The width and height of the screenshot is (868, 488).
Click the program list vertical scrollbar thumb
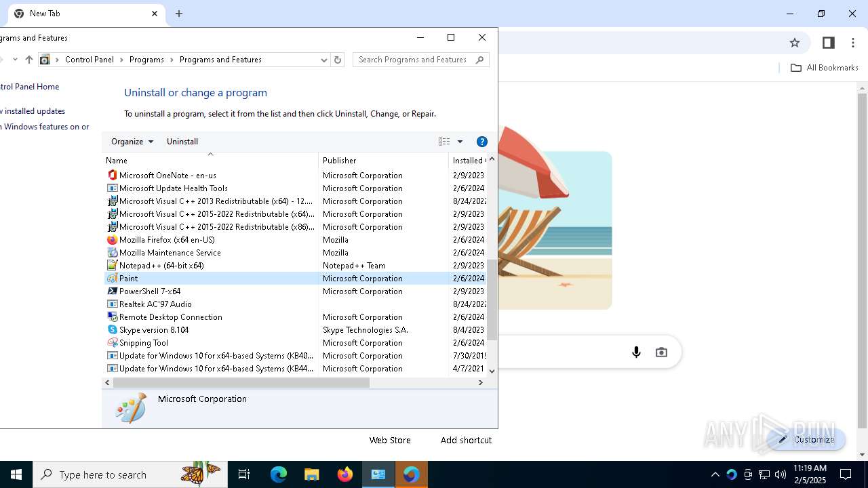(492, 299)
